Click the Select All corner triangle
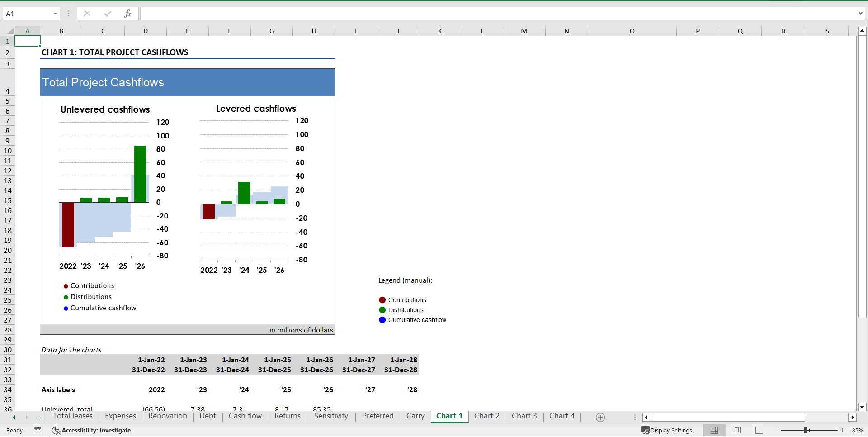 point(10,31)
